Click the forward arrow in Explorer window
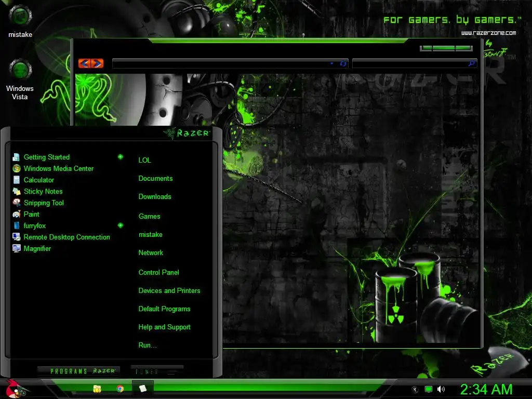This screenshot has height=399, width=532. (x=97, y=63)
